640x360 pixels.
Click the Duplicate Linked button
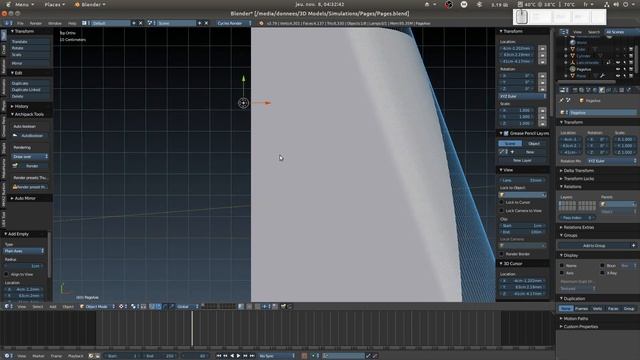coord(30,90)
